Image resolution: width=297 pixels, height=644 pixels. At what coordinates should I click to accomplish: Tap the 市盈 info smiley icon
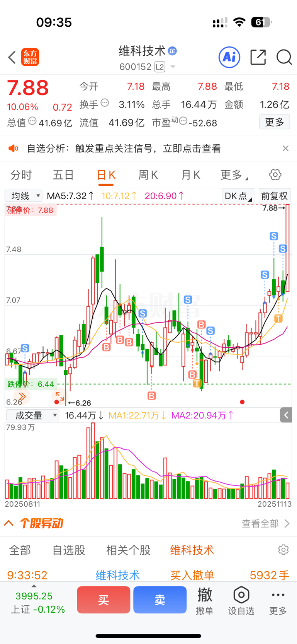tap(183, 121)
